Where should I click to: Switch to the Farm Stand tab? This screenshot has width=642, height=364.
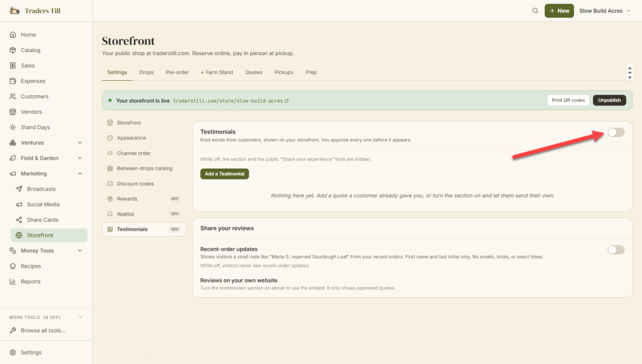click(x=216, y=73)
